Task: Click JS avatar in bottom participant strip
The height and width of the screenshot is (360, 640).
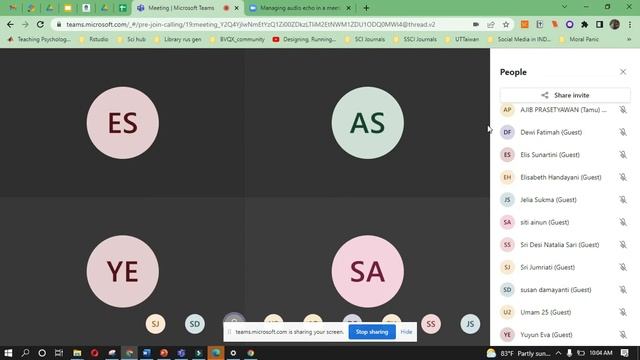Action: tap(470, 324)
